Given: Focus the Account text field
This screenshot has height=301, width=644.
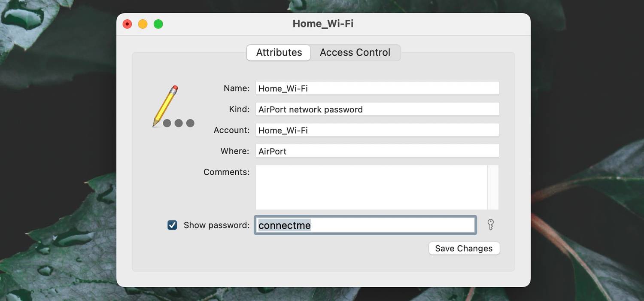Looking at the screenshot, I should click(377, 130).
